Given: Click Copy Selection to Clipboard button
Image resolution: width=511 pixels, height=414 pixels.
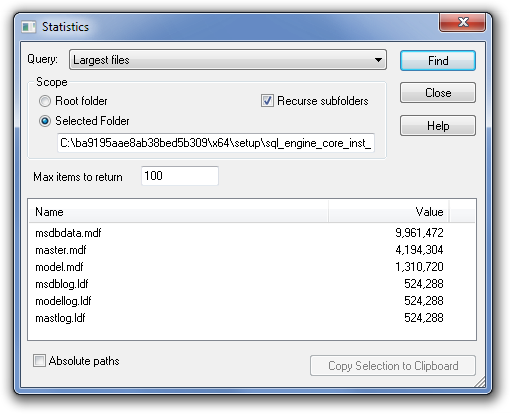Looking at the screenshot, I should 393,366.
